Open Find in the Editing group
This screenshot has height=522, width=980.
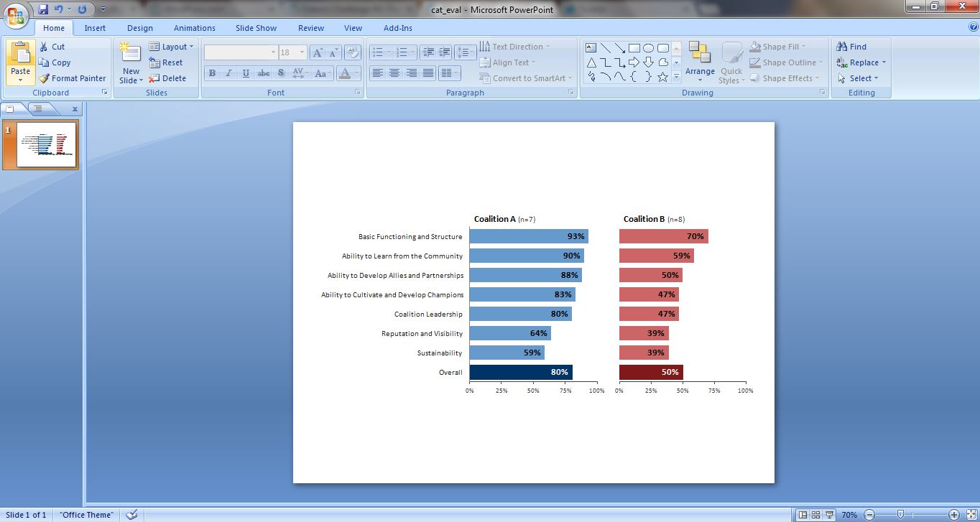point(852,47)
